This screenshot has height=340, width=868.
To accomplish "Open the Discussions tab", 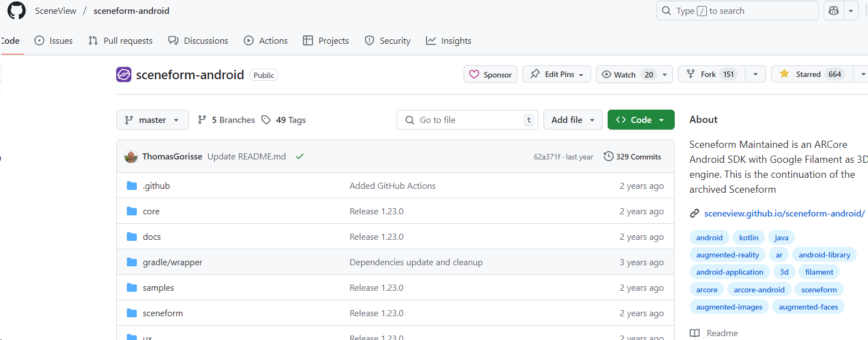I will (x=198, y=40).
